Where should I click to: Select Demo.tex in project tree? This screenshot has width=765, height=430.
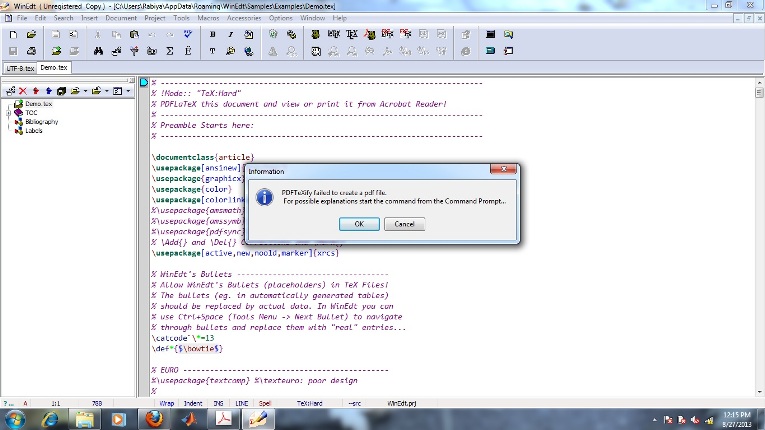(x=39, y=104)
